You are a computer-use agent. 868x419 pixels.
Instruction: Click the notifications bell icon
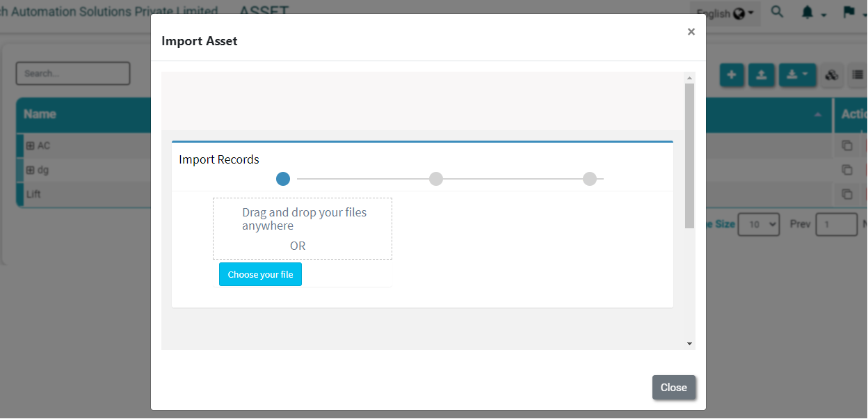[x=807, y=13]
